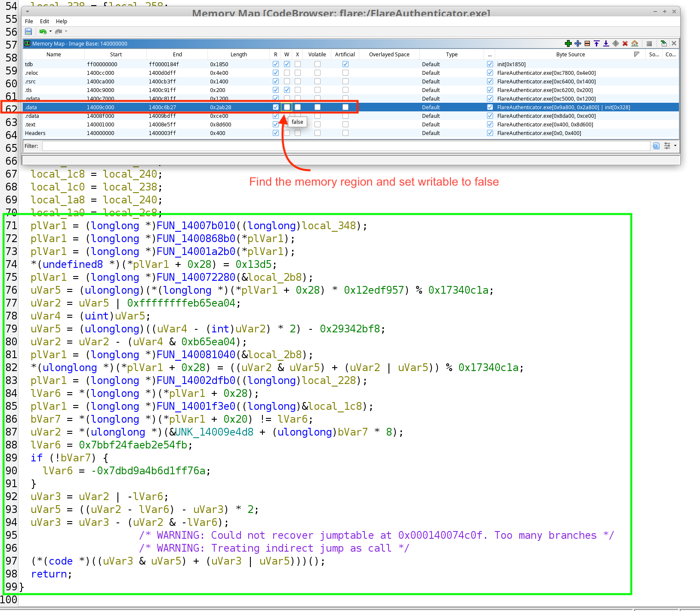Expand the block up using the up-arrow icon
This screenshot has height=611, width=700.
click(596, 43)
